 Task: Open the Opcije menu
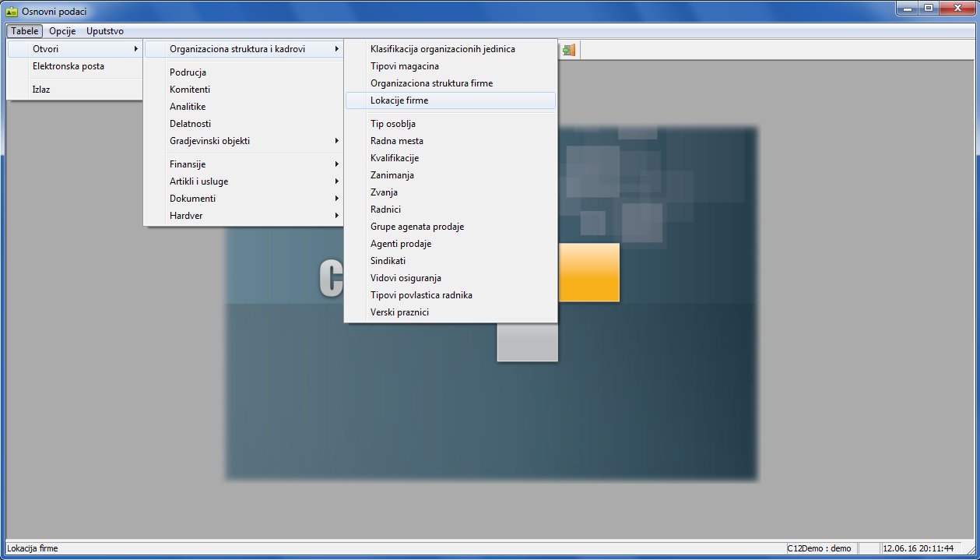[62, 31]
